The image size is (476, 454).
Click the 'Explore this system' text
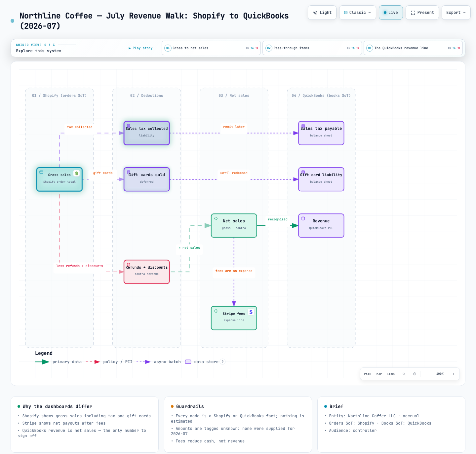click(x=39, y=51)
